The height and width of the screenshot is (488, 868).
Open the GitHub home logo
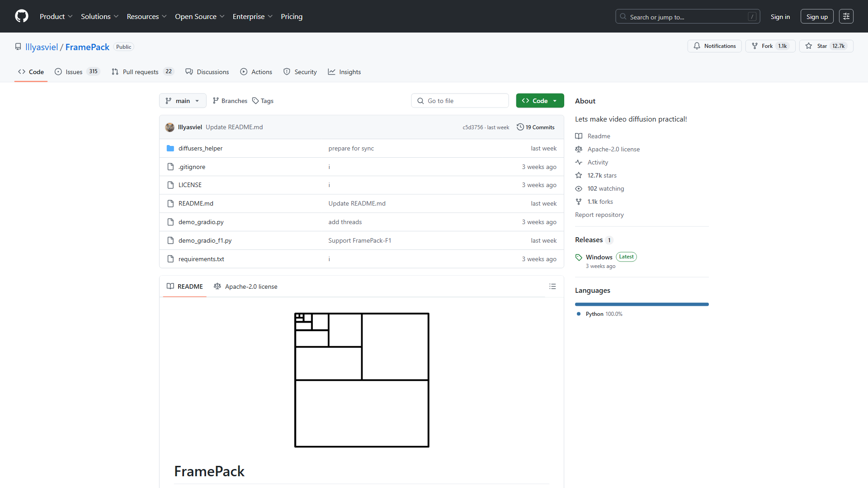coord(22,16)
